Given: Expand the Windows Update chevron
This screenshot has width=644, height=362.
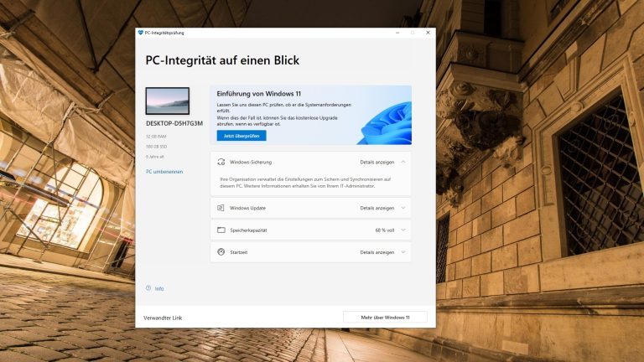Looking at the screenshot, I should 402,208.
